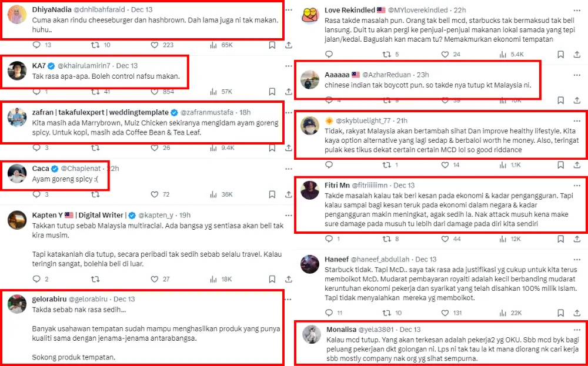Expand more options for Aaaaaa's tweet

coord(576,75)
